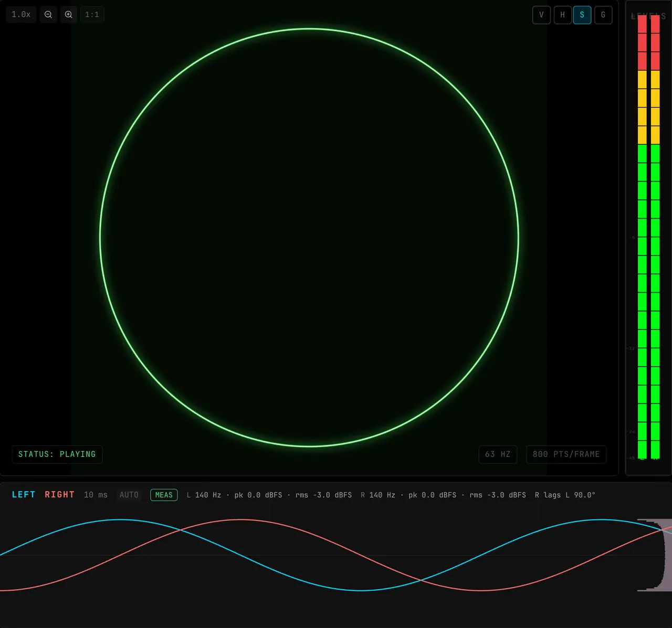Screen dimensions: 672x628
Task: Click the 'R lags L 90.0°' phase reading
Action: pyautogui.click(x=565, y=495)
